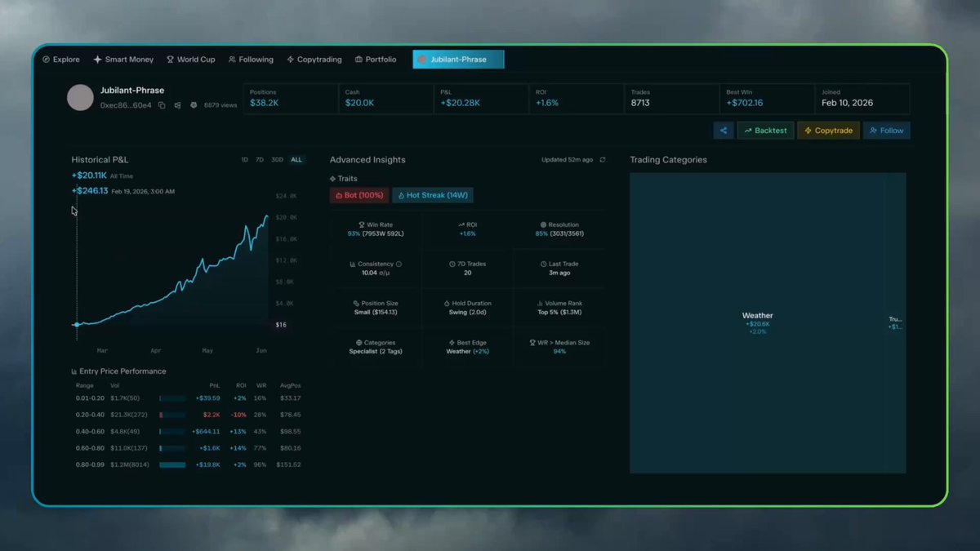This screenshot has width=980, height=551.
Task: Click the 0.80-0.99 volume progress bar
Action: (x=172, y=464)
